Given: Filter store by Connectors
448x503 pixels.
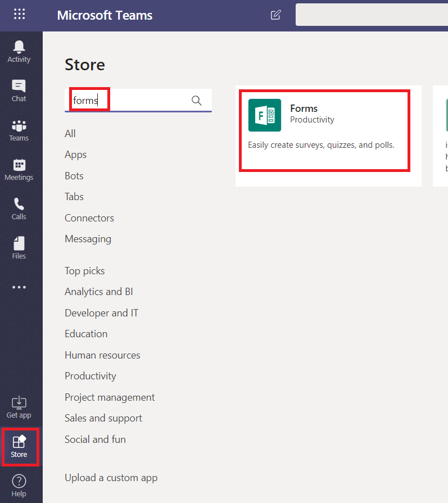Looking at the screenshot, I should pyautogui.click(x=89, y=218).
